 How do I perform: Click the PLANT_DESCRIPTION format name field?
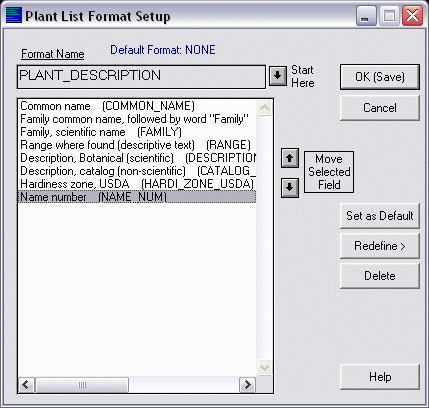pyautogui.click(x=141, y=77)
